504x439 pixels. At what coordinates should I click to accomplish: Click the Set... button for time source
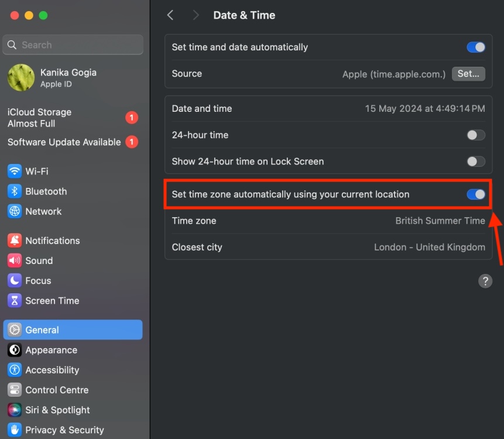click(x=468, y=74)
